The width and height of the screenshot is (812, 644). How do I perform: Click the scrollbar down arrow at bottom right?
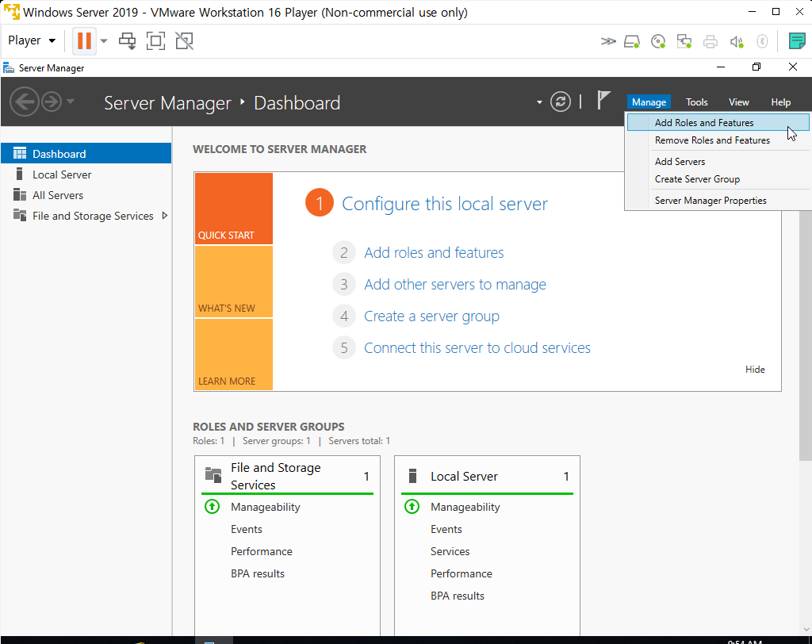coord(806,630)
